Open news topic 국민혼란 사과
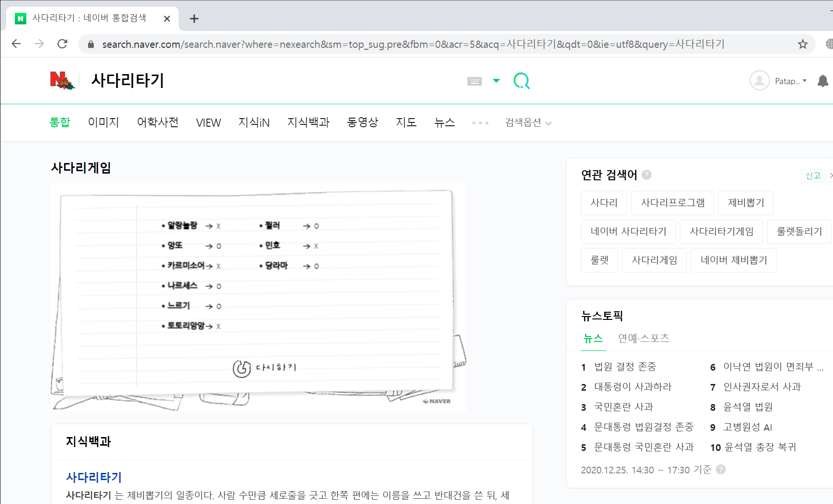833x504 pixels. tap(623, 407)
